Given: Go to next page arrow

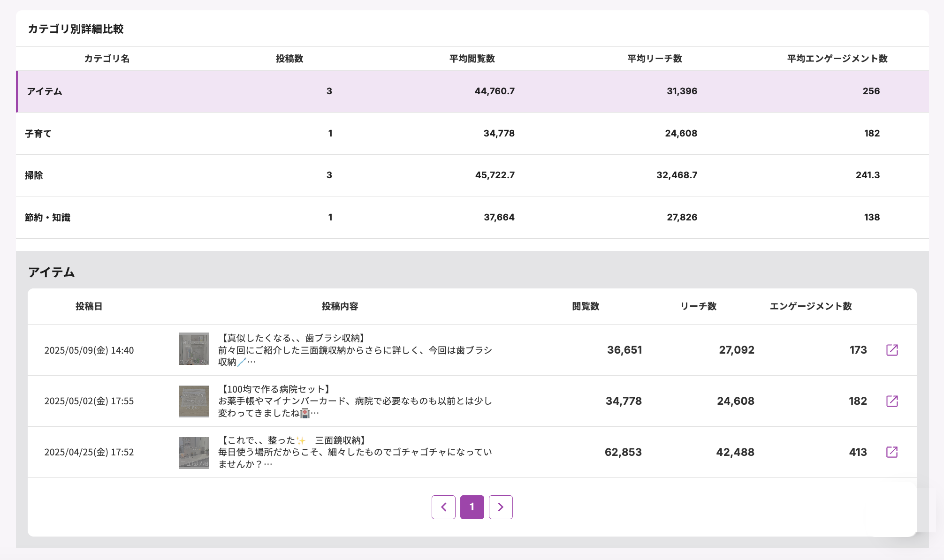Looking at the screenshot, I should (x=501, y=507).
